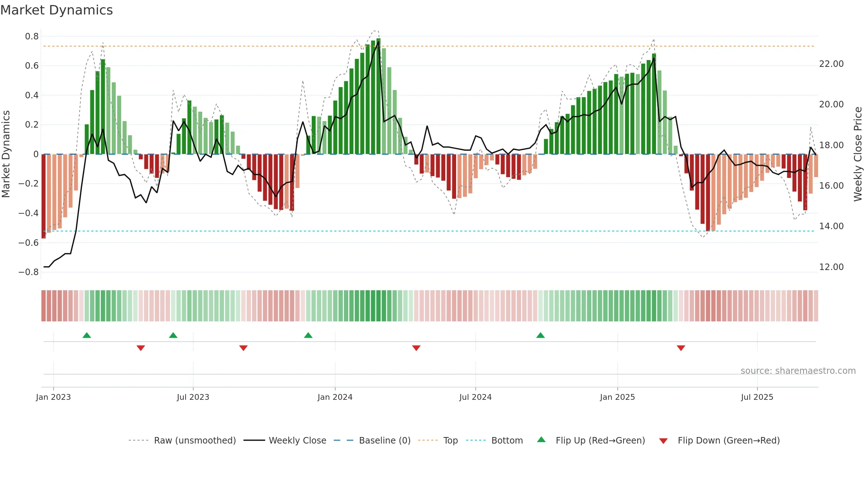The height and width of the screenshot is (488, 868).
Task: Click the red triangle icon in the legend
Action: click(x=663, y=441)
